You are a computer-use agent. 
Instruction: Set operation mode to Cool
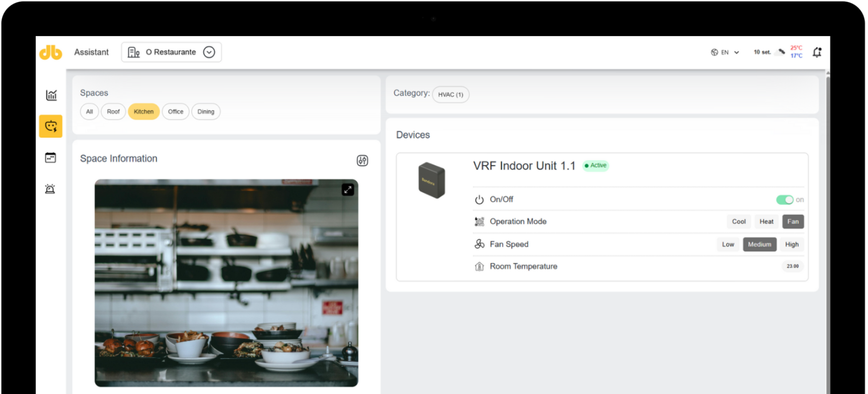tap(739, 221)
